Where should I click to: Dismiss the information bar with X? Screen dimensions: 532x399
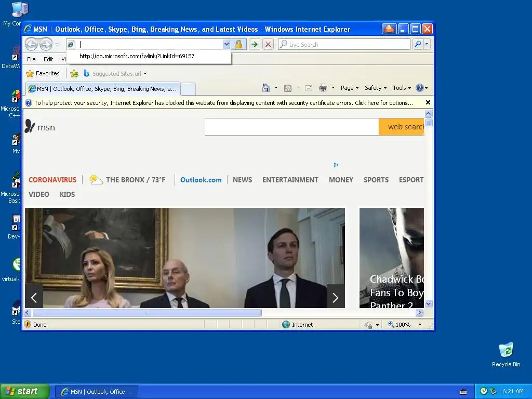point(428,102)
